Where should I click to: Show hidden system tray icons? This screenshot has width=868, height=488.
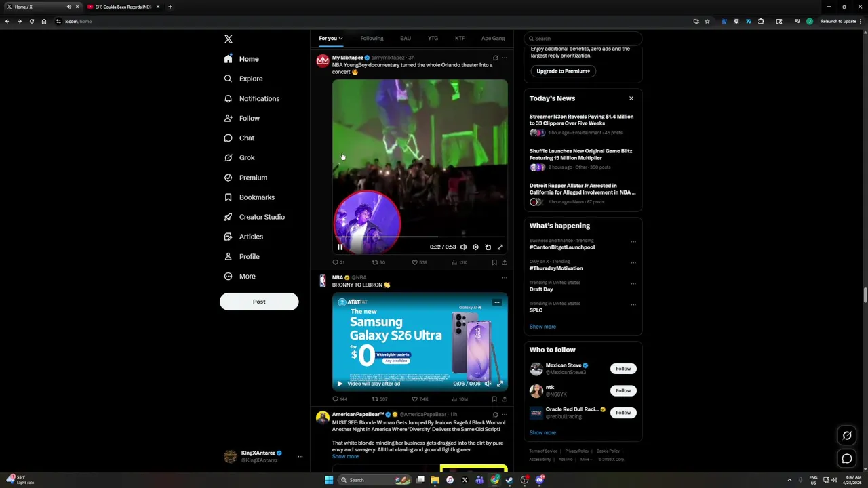(789, 480)
